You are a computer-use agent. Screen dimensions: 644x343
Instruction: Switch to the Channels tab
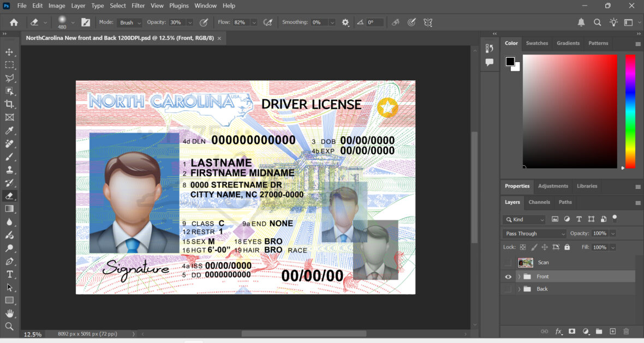click(539, 202)
